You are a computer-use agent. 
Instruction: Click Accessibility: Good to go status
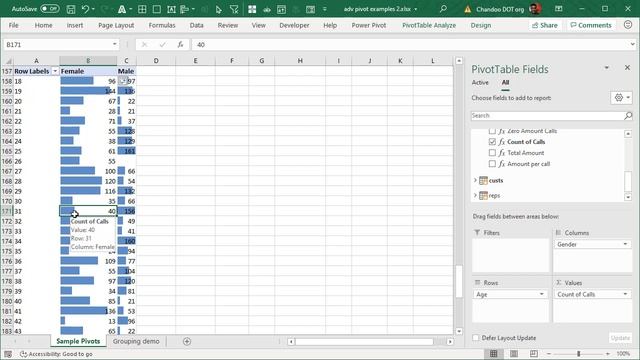coord(56,354)
